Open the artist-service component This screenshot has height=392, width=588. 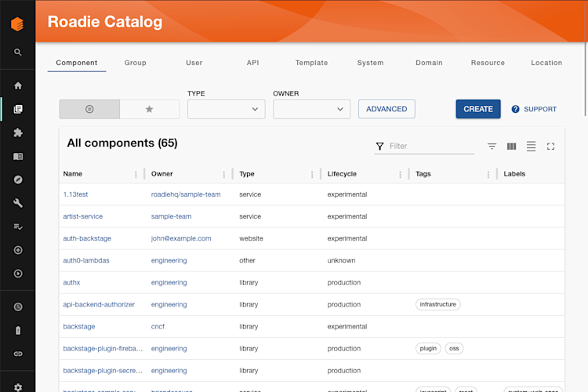point(83,216)
